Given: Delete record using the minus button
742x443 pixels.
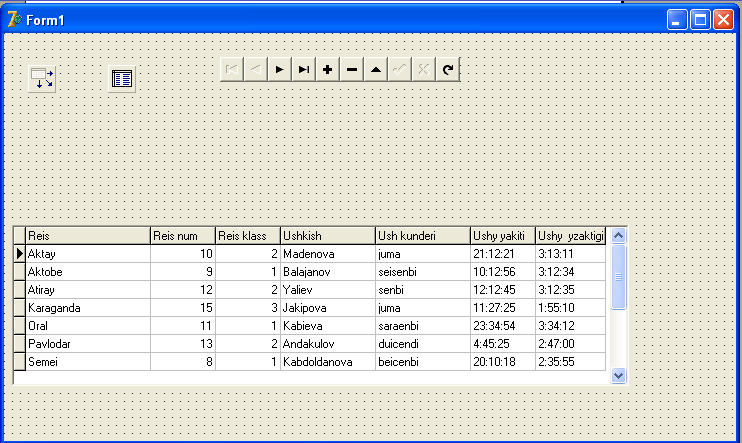Looking at the screenshot, I should pos(352,70).
